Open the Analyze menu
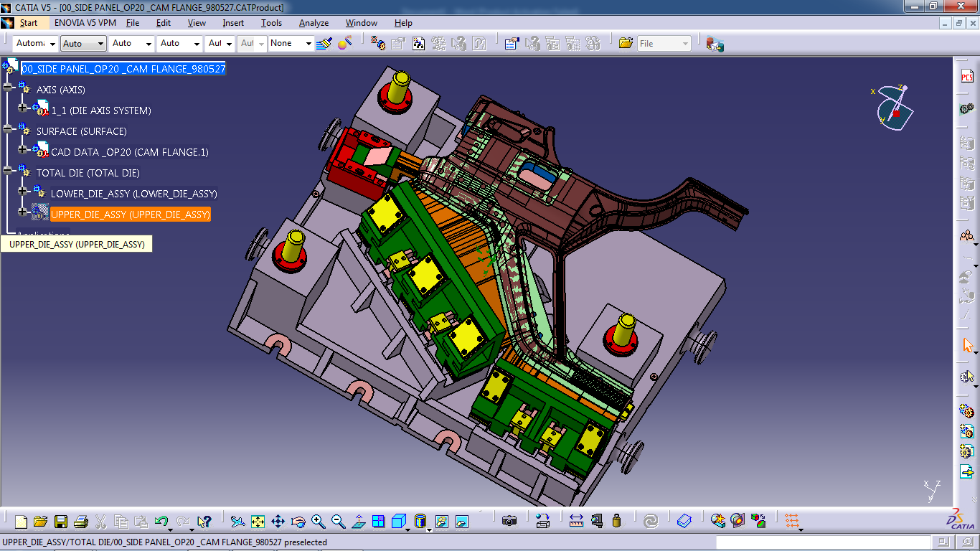This screenshot has height=551, width=980. point(314,23)
